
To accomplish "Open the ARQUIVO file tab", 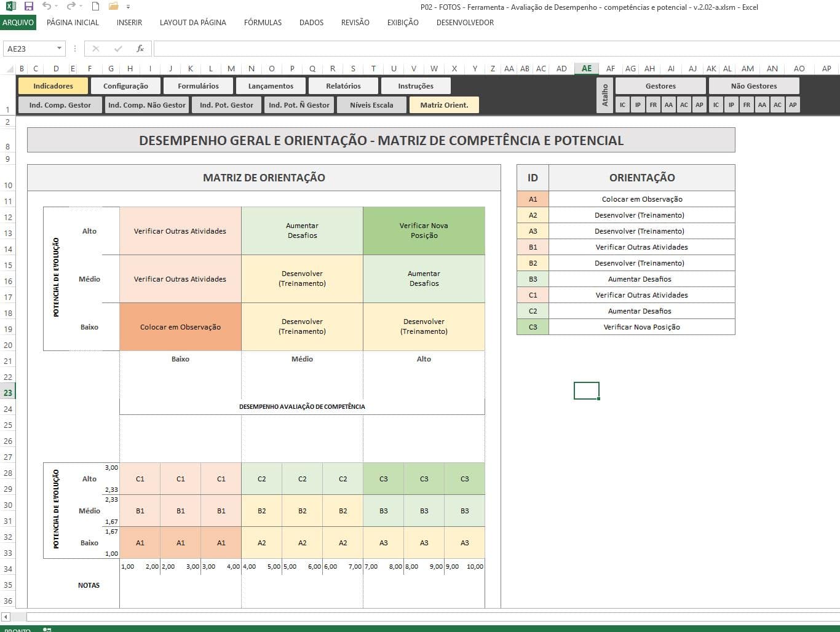I will pos(18,23).
